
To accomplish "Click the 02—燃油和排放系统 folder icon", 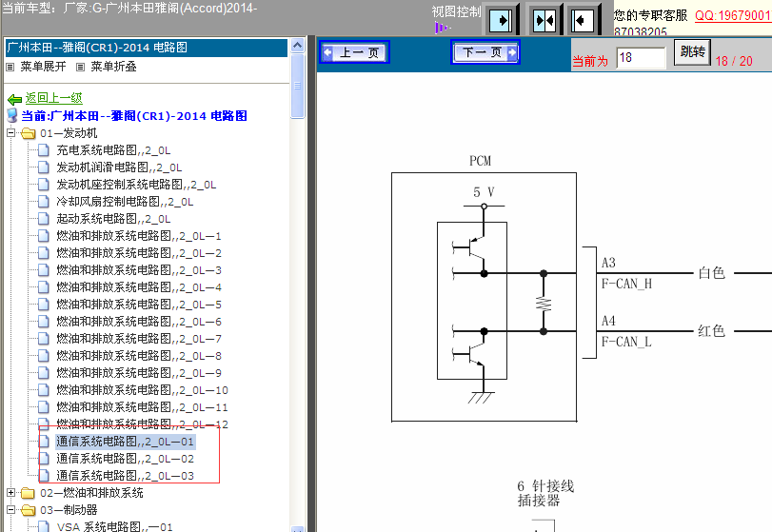I will pos(29,493).
